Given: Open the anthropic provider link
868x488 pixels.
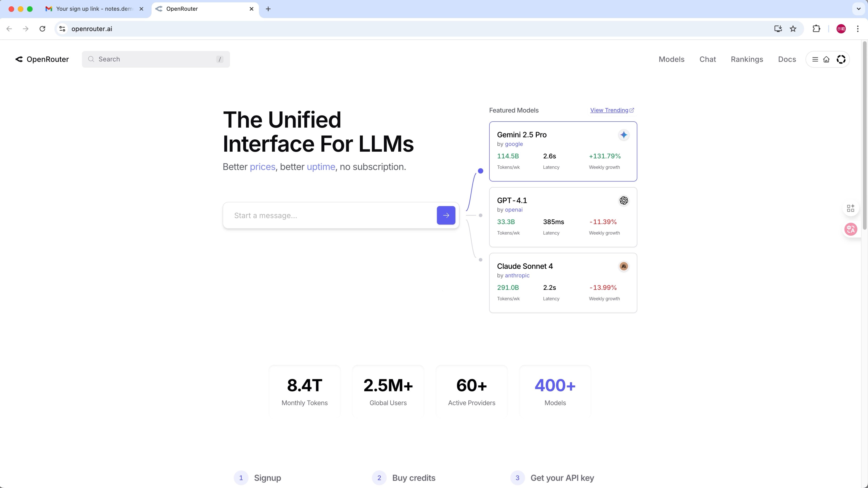Looking at the screenshot, I should [x=517, y=275].
